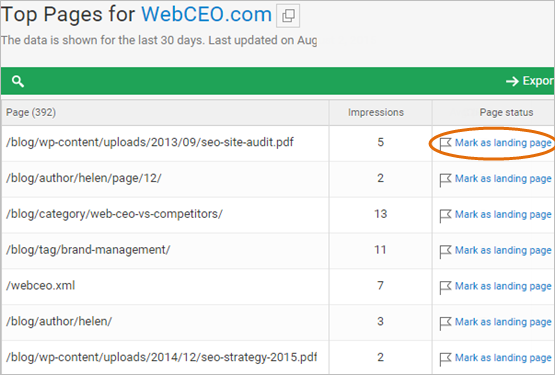The image size is (555, 375).
Task: Click impressions value 7 for /webceo.xml
Action: [381, 285]
